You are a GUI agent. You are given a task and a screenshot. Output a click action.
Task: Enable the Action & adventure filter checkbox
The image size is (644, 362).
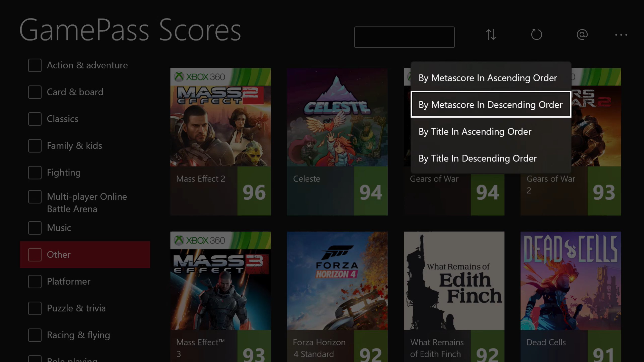[x=34, y=65]
